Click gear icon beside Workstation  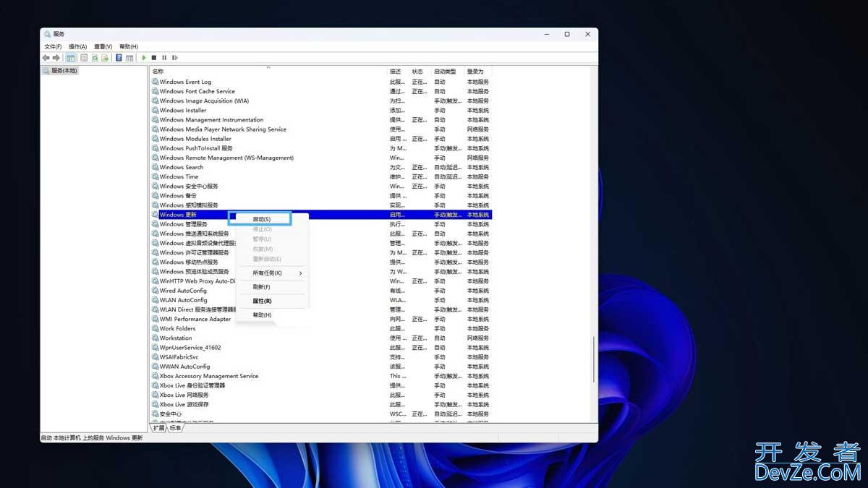click(x=155, y=338)
